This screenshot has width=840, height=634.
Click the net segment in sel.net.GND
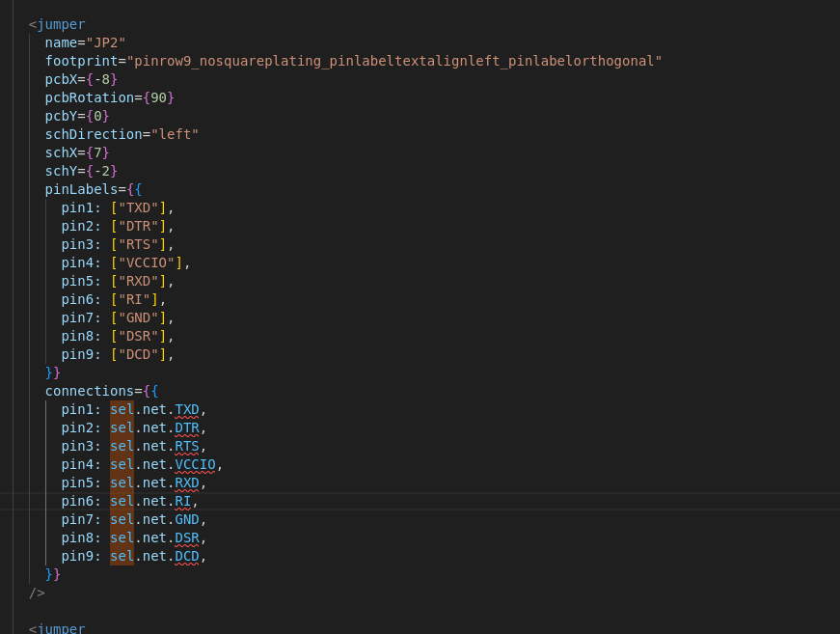point(154,519)
